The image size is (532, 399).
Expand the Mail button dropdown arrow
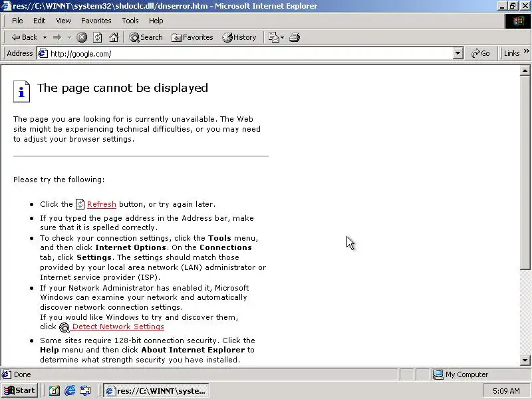(x=282, y=37)
